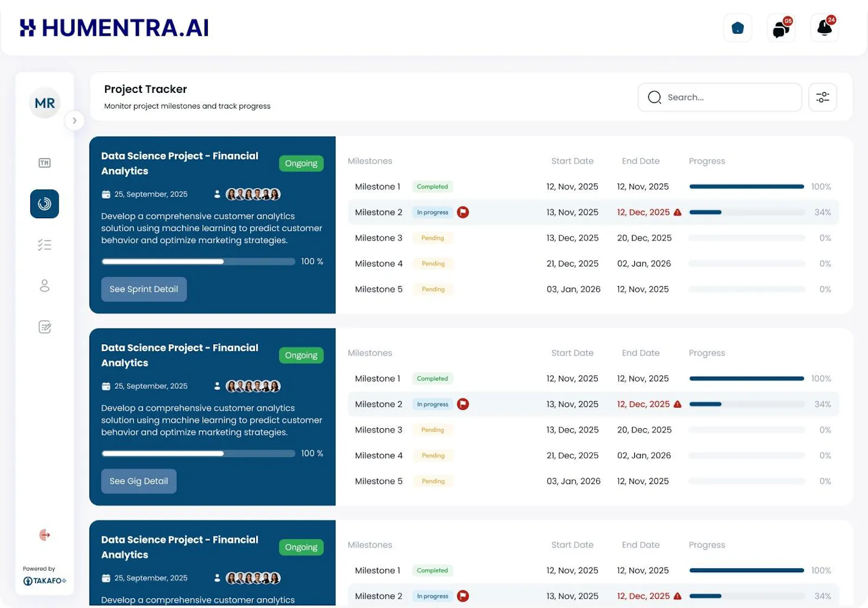The image size is (868, 608).
Task: Click team avatars on third project card
Action: pos(253,578)
